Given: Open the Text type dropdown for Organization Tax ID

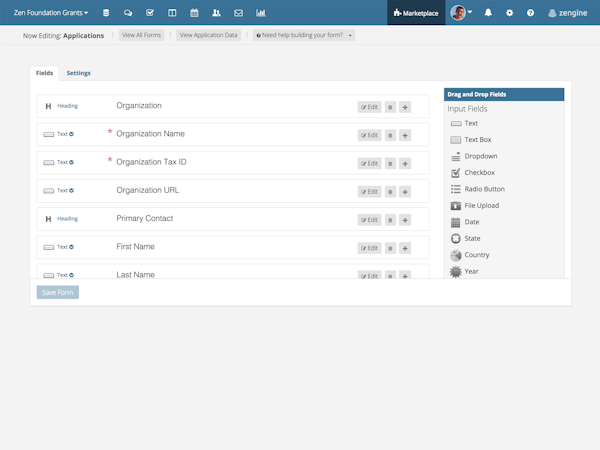Looking at the screenshot, I should (72, 162).
